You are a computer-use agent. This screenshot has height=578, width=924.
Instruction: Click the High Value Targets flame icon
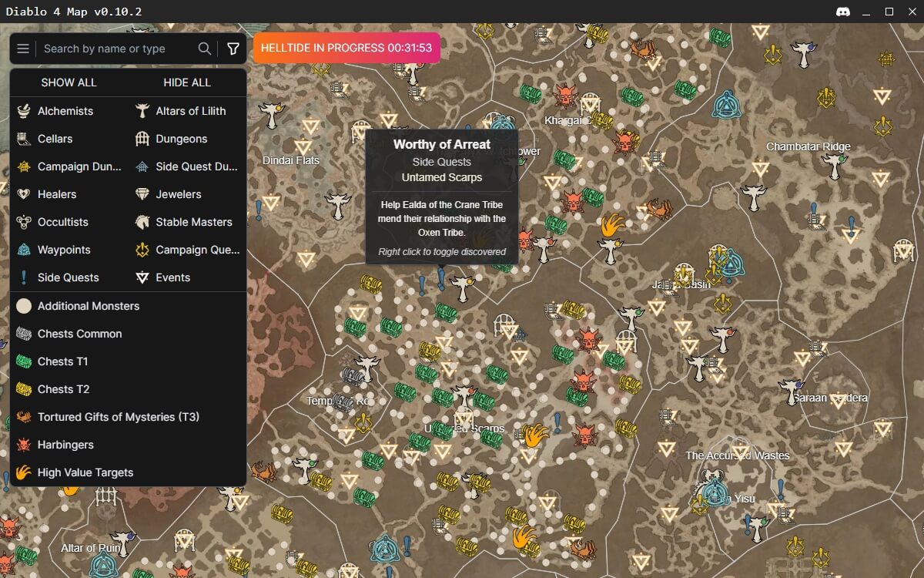point(24,472)
